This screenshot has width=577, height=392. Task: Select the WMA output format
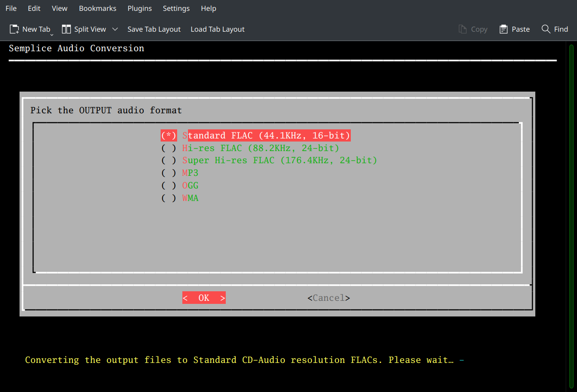point(168,198)
